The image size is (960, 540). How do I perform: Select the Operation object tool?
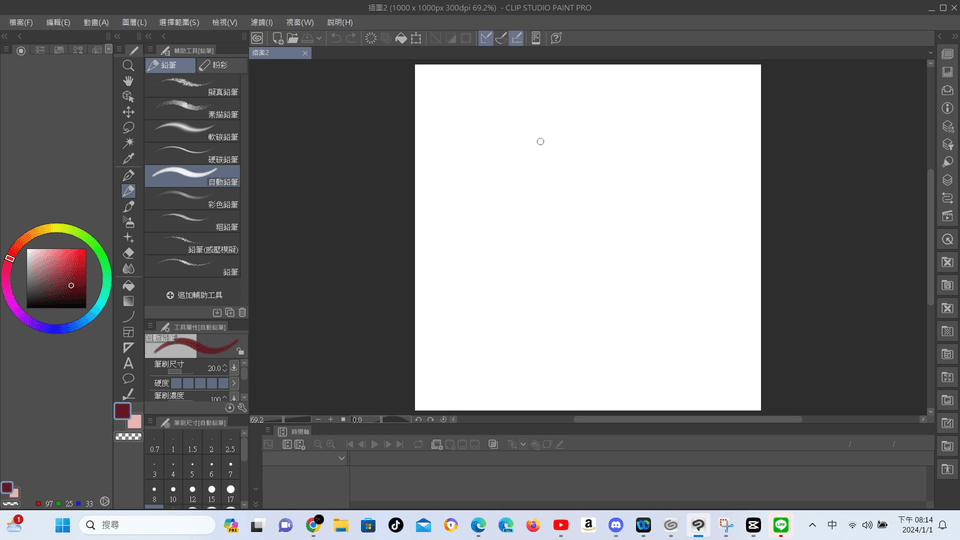point(128,96)
